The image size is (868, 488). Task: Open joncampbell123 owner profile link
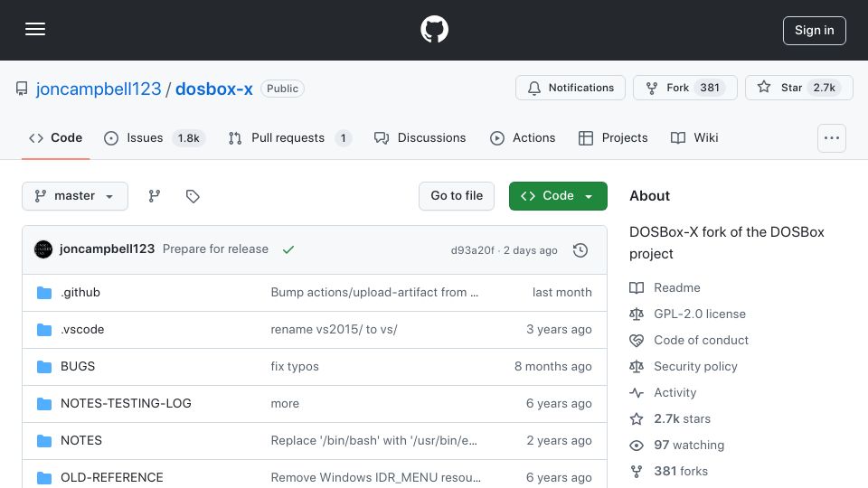pos(99,89)
